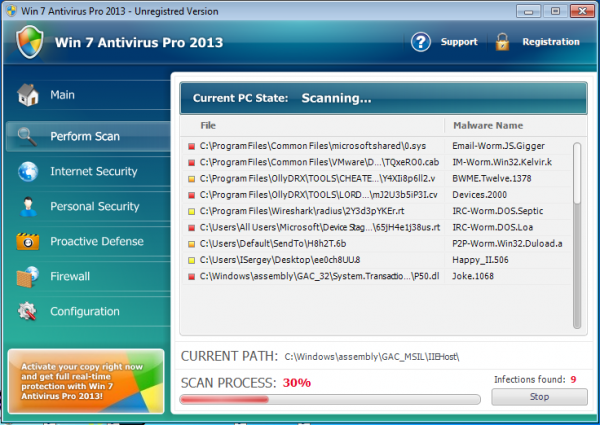Minimize the antivirus window
This screenshot has width=600, height=425.
528,11
